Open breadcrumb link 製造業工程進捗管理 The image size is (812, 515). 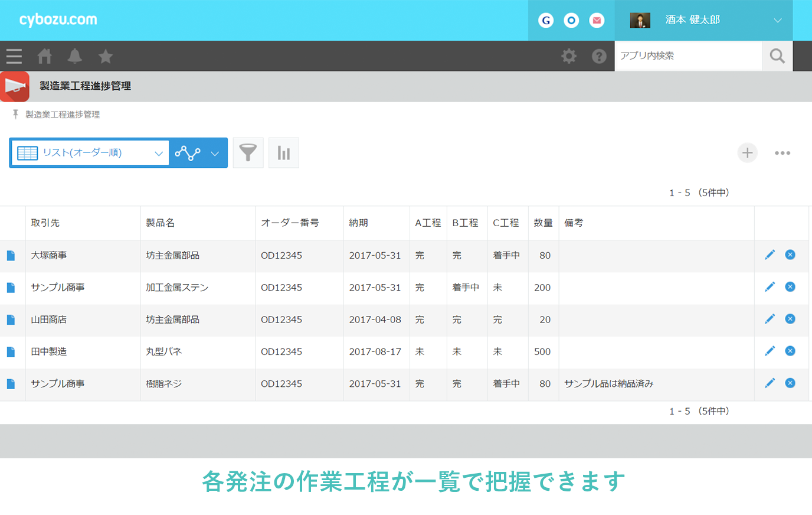click(63, 115)
